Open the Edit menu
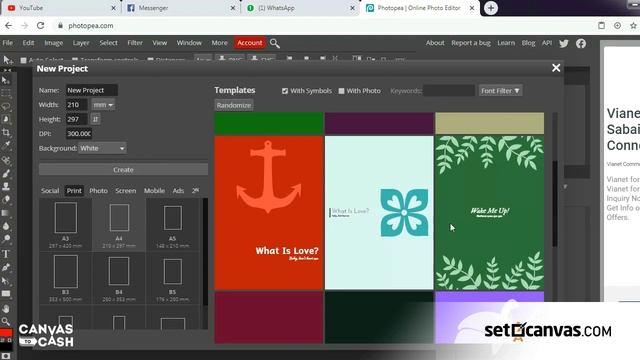The width and height of the screenshot is (640, 360). click(28, 43)
